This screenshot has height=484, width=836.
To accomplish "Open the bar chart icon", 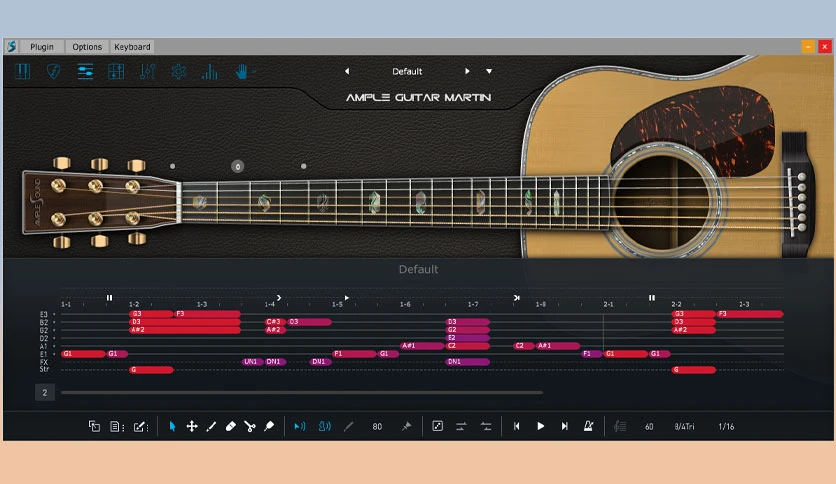I will coord(210,71).
